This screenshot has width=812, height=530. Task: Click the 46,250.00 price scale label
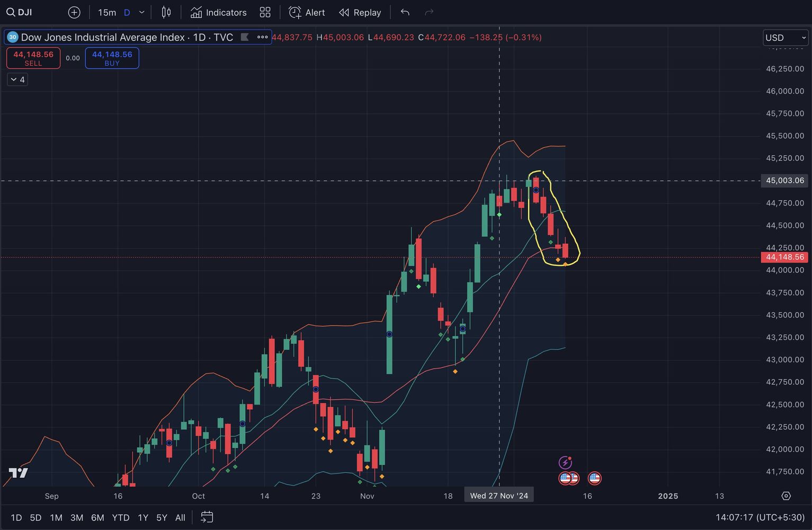click(x=785, y=68)
